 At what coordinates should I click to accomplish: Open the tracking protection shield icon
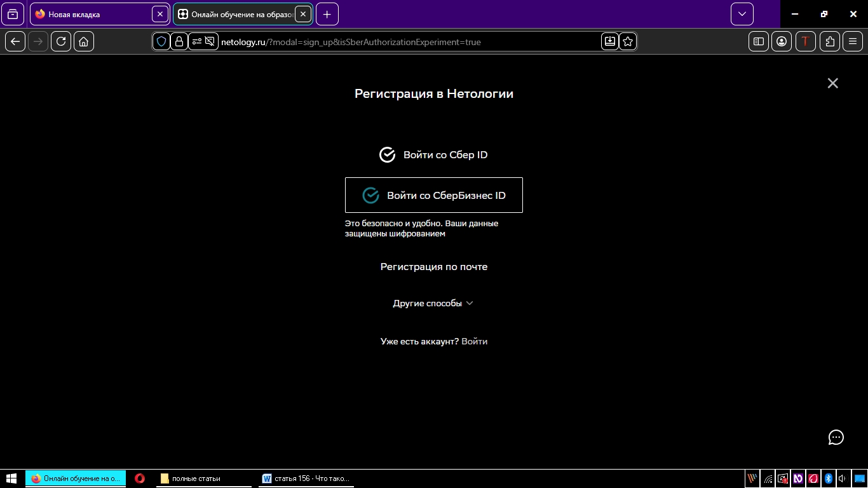(x=161, y=41)
